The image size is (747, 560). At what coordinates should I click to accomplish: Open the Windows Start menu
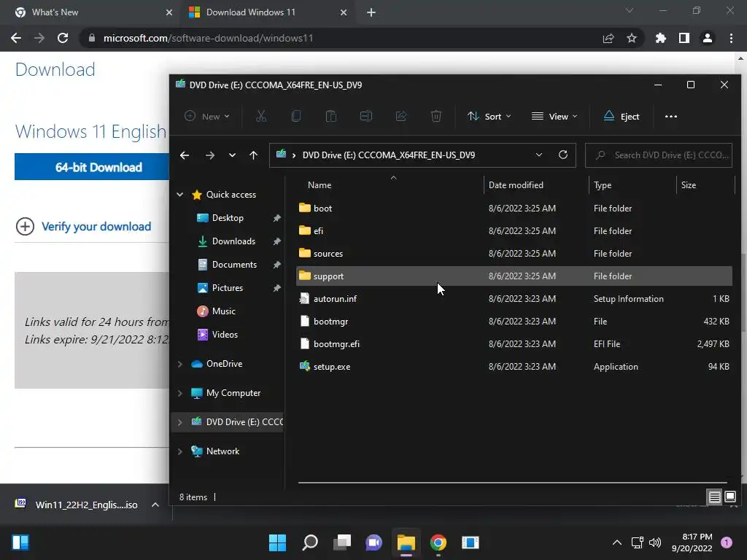click(x=277, y=542)
